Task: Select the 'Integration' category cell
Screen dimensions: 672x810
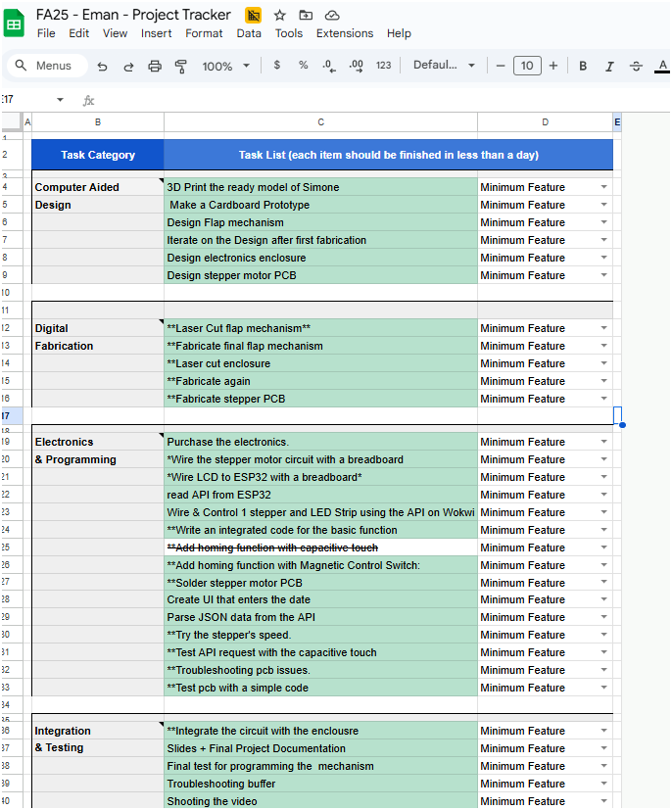Action: point(98,731)
